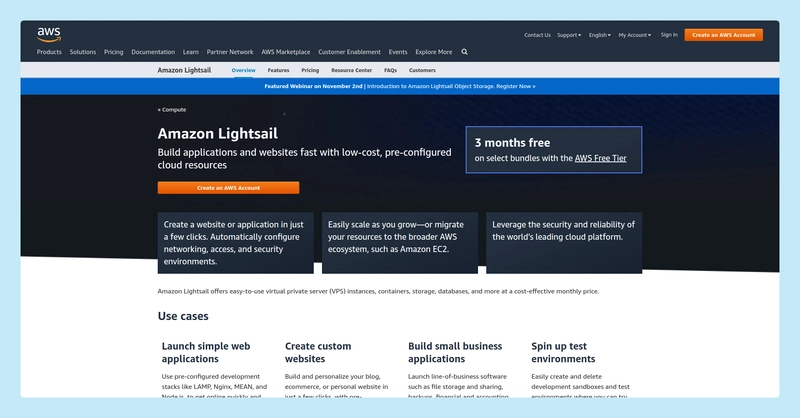Viewport: 800px width, 418px height.
Task: Open the Pricing menu in top navigation
Action: (x=113, y=52)
